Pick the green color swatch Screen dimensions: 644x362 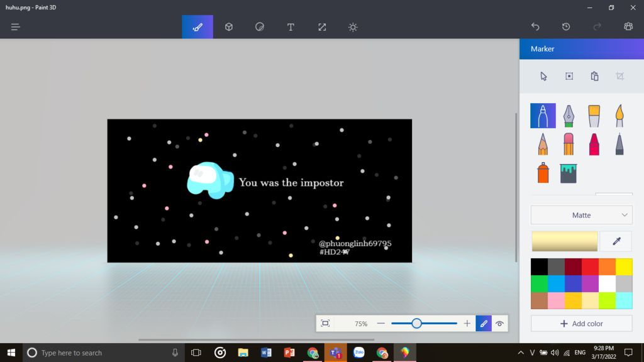pos(539,283)
